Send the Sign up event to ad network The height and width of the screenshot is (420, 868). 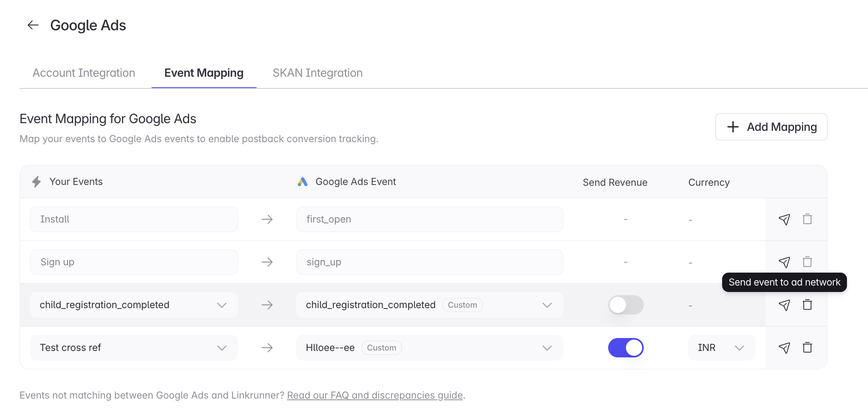click(784, 262)
